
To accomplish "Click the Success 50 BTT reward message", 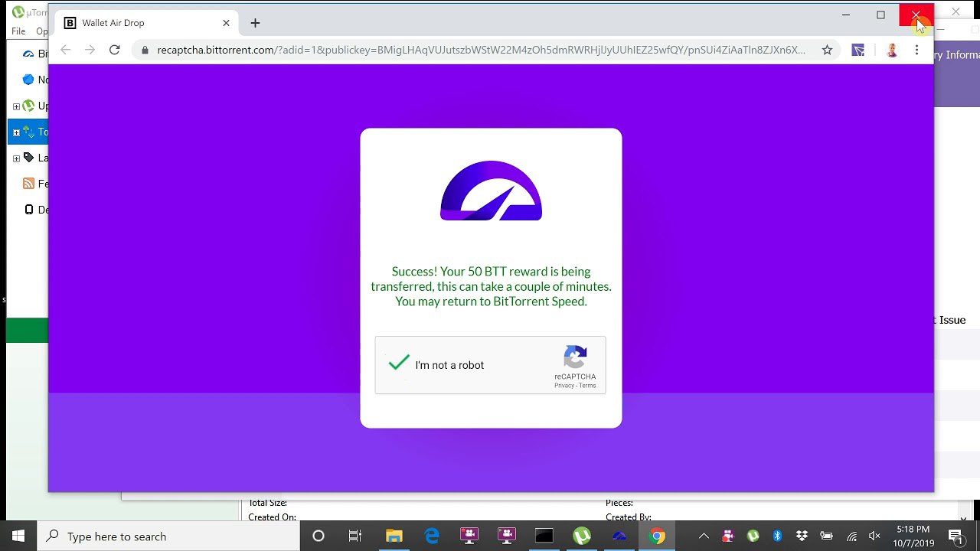I will pos(491,286).
